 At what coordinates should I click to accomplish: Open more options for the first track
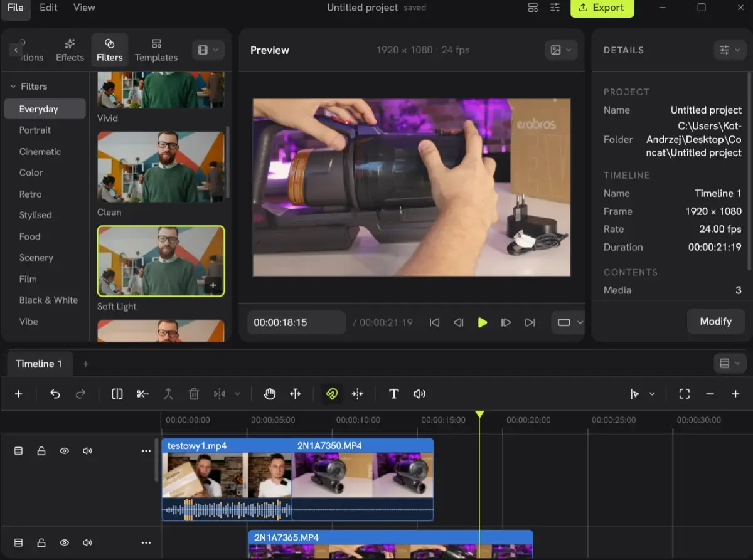tap(146, 451)
